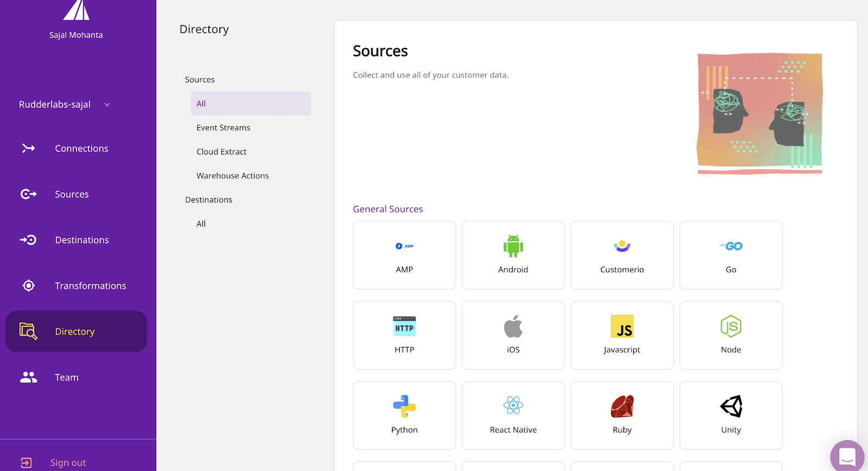Viewport: 868px width, 471px height.
Task: Choose the HTTP source icon
Action: pyautogui.click(x=404, y=326)
